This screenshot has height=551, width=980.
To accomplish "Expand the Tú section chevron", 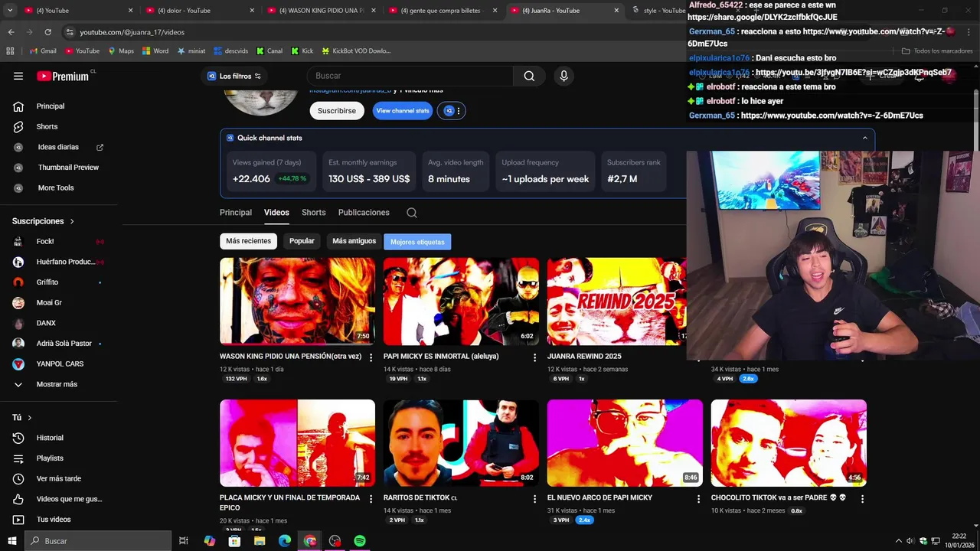I will tap(30, 418).
